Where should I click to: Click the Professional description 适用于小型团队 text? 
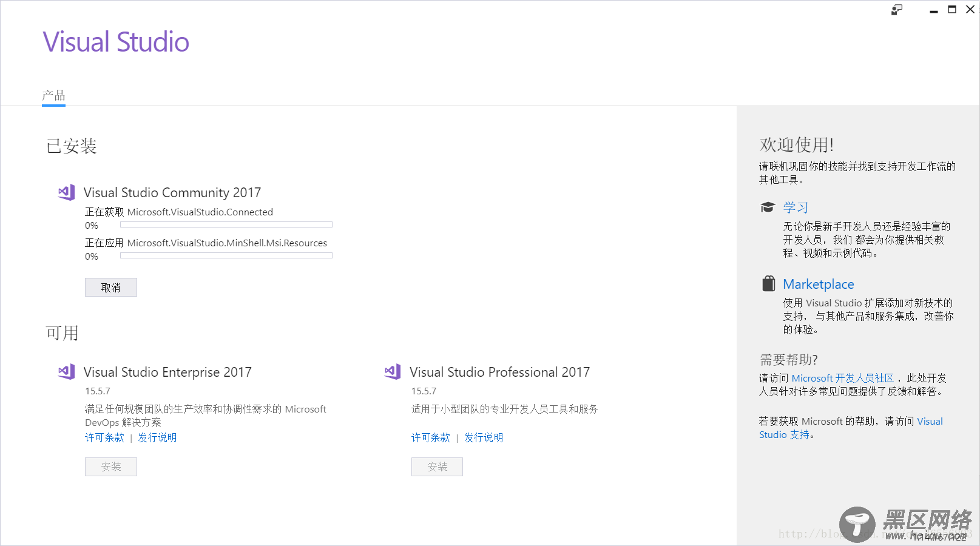click(505, 409)
